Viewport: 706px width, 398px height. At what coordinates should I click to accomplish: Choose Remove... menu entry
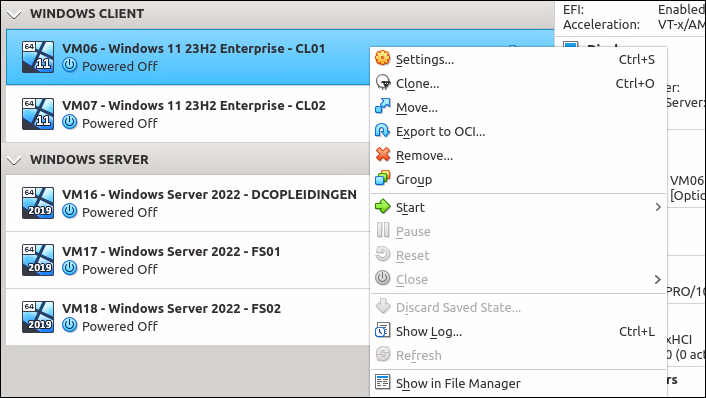518,155
